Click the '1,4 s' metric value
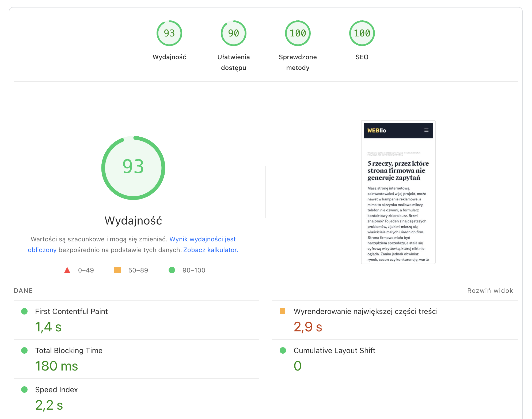 48,327
